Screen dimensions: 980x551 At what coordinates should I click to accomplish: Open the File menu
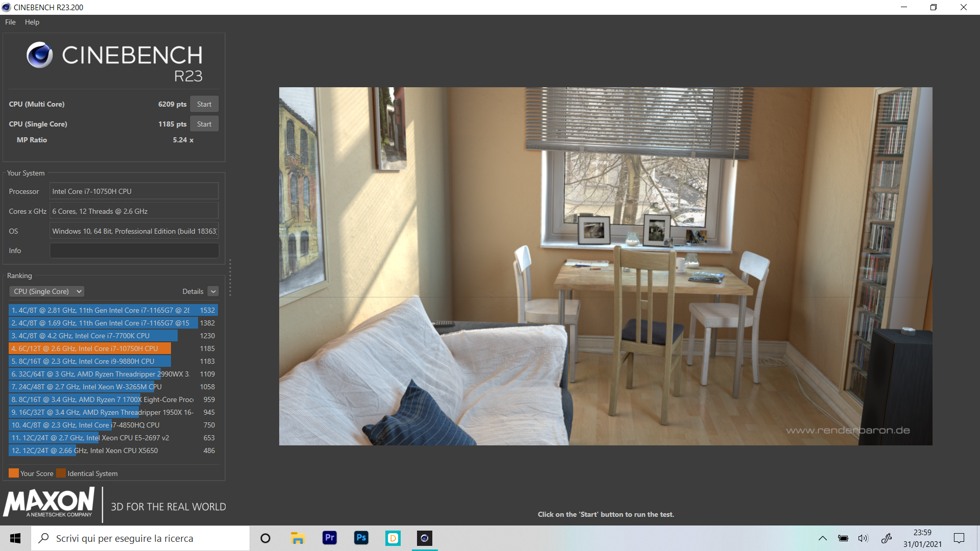click(10, 22)
